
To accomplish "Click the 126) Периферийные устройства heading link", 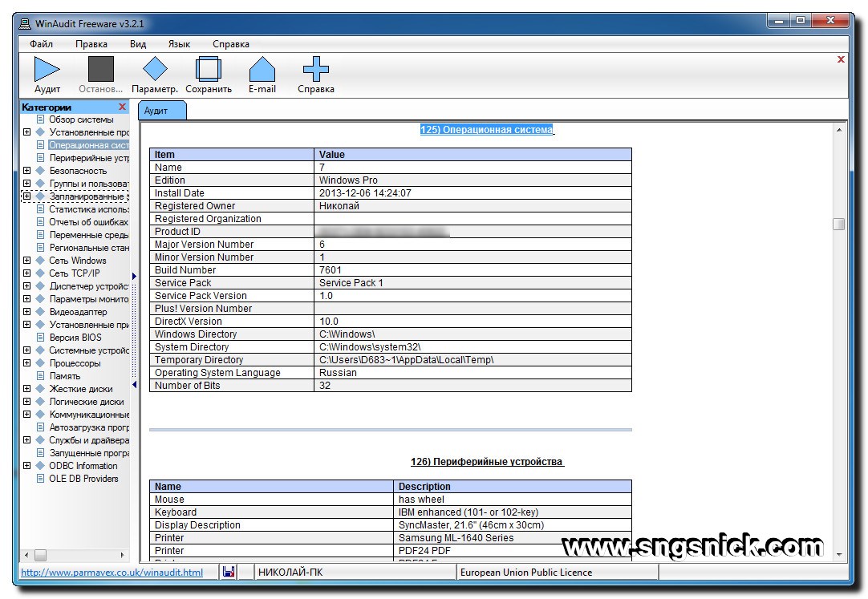I will (x=487, y=461).
